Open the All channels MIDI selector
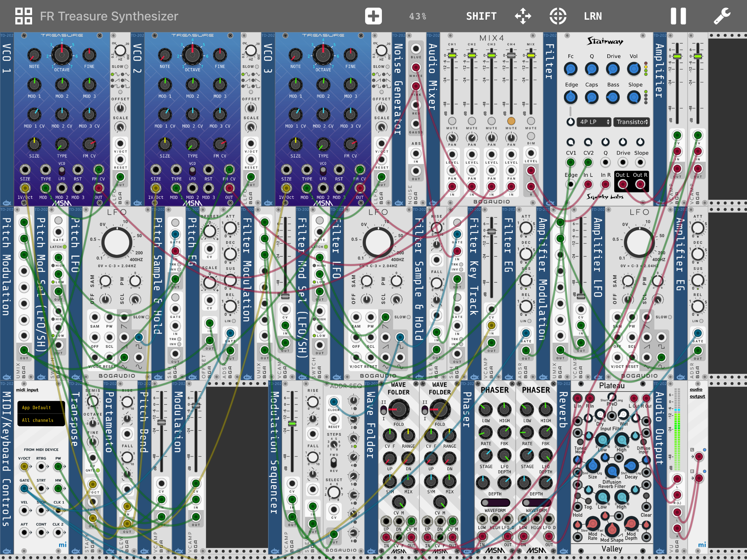Image resolution: width=747 pixels, height=560 pixels. click(41, 420)
